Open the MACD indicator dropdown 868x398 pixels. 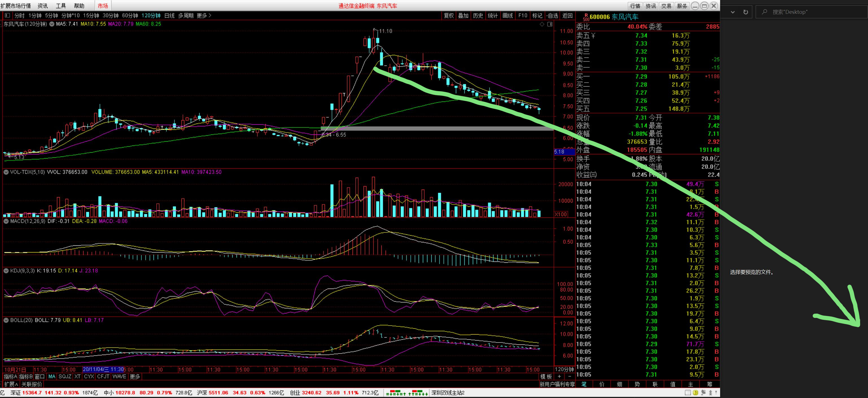tap(6, 221)
